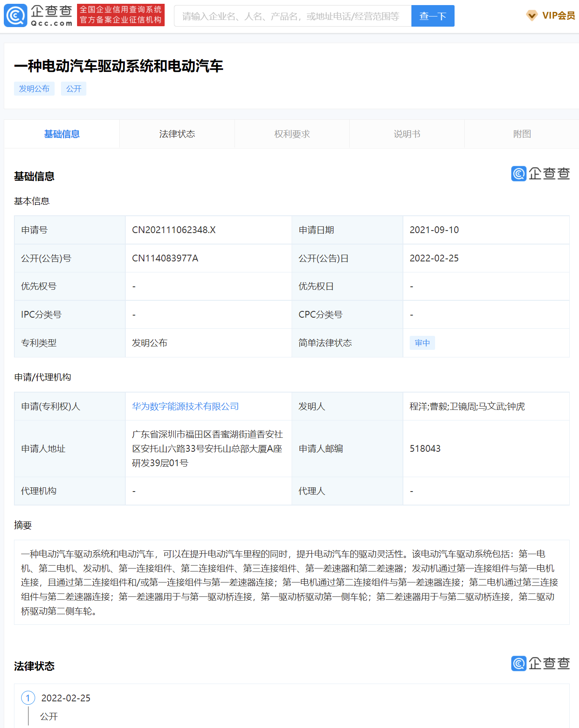
Task: Switch to the 基础信息 tab
Action: (62, 134)
